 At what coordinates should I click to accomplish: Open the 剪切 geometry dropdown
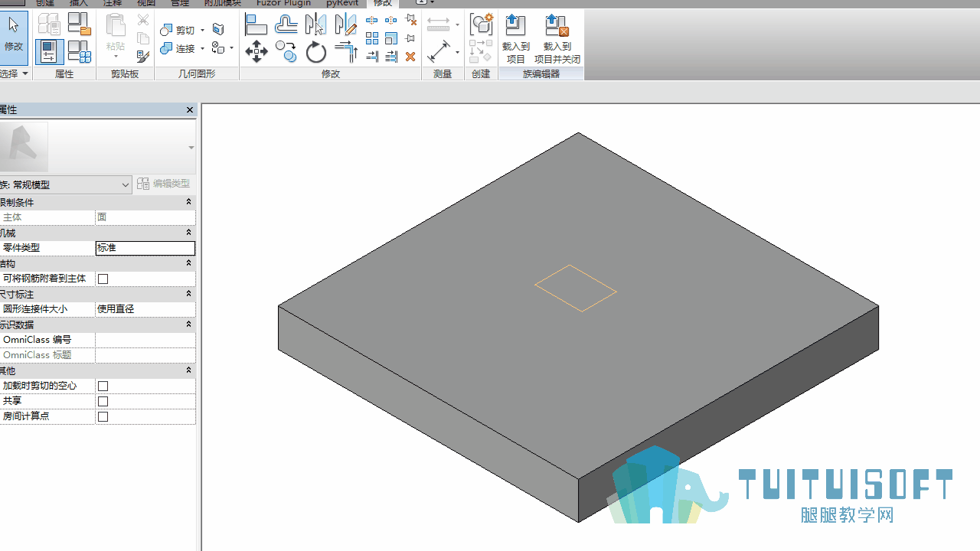pos(202,30)
